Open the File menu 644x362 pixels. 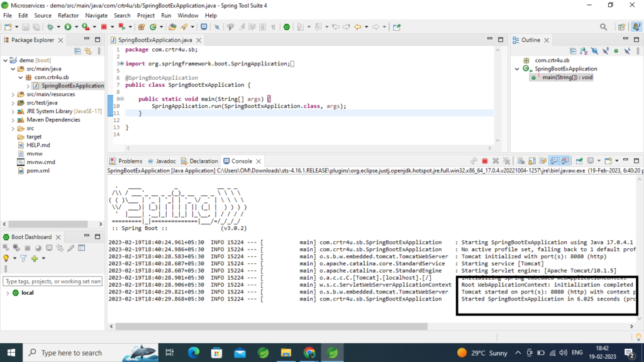(x=8, y=16)
